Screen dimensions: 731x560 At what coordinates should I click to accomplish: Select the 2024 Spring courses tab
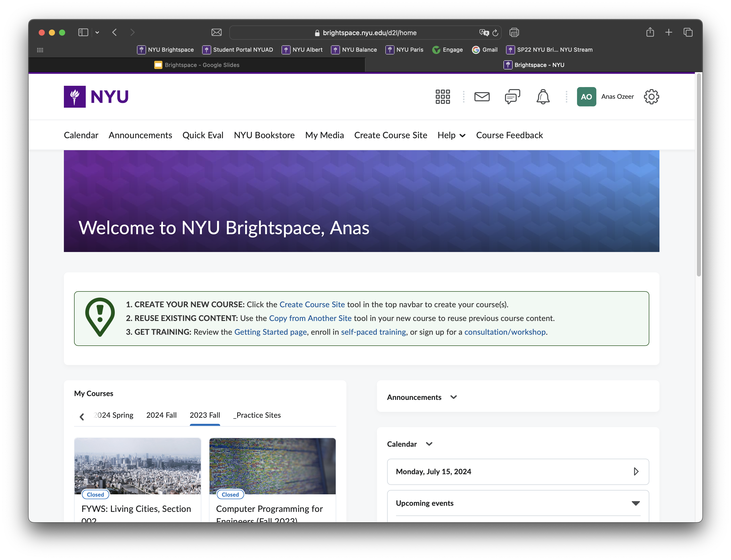pos(113,415)
